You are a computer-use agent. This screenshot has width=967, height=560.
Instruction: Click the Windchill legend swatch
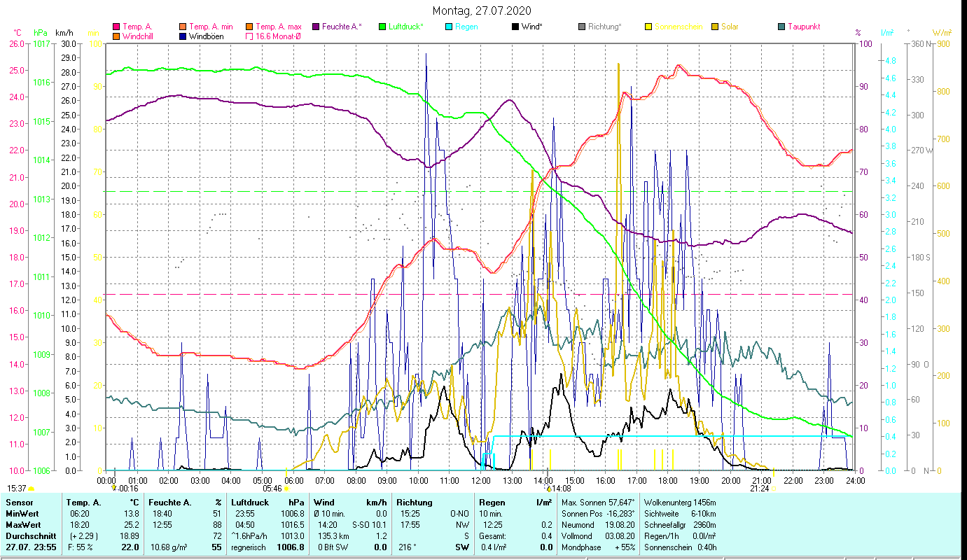(x=116, y=36)
